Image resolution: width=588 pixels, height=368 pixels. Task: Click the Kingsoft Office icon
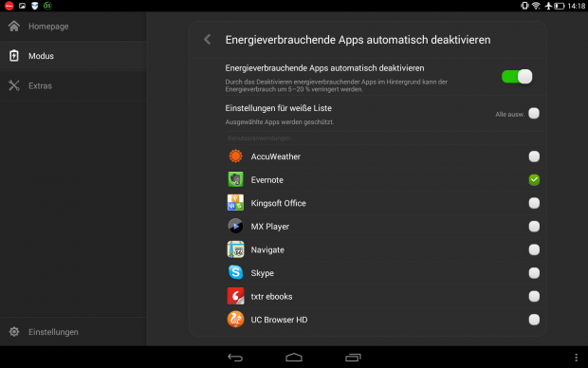[235, 203]
